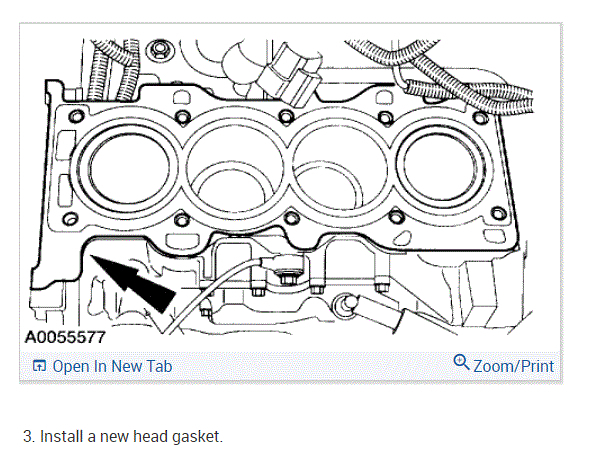Viewport: 595px width, 462px height.
Task: Select the figure ID A0055577 label
Action: coord(65,337)
